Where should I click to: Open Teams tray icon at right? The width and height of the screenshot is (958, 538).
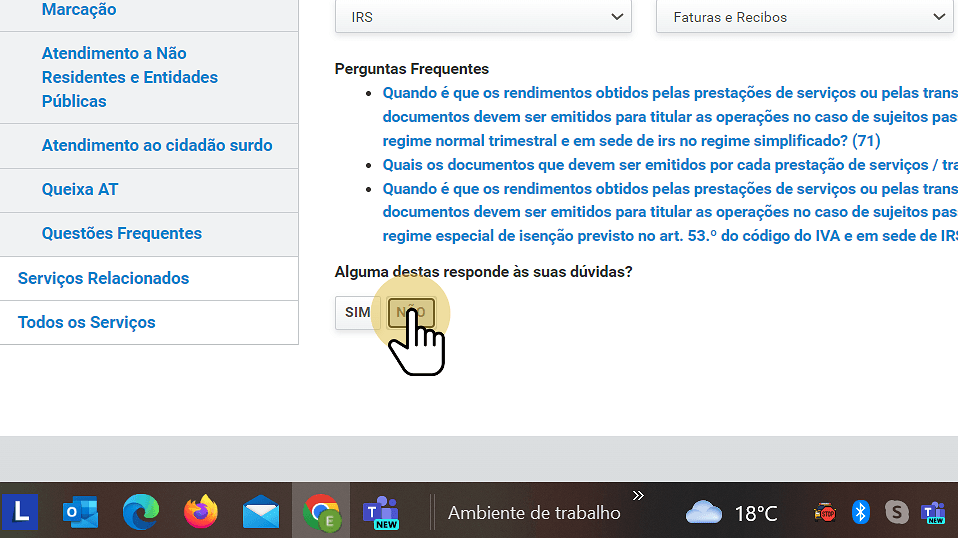(933, 512)
